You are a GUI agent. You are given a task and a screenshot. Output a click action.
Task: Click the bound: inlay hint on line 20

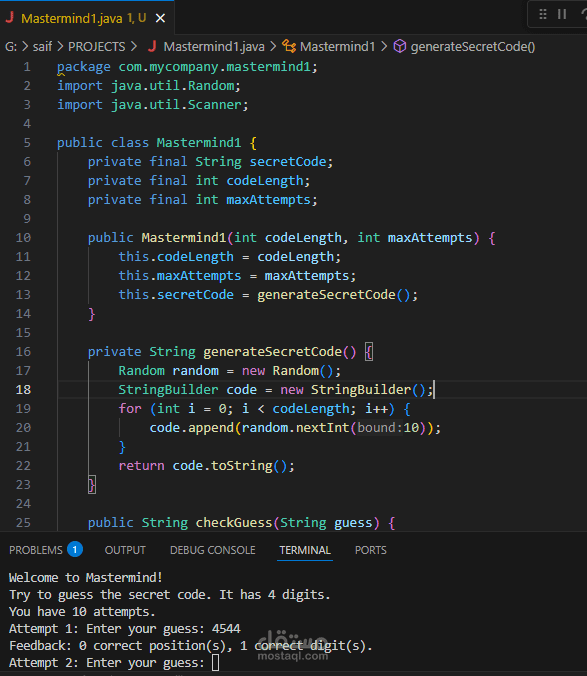point(378,428)
